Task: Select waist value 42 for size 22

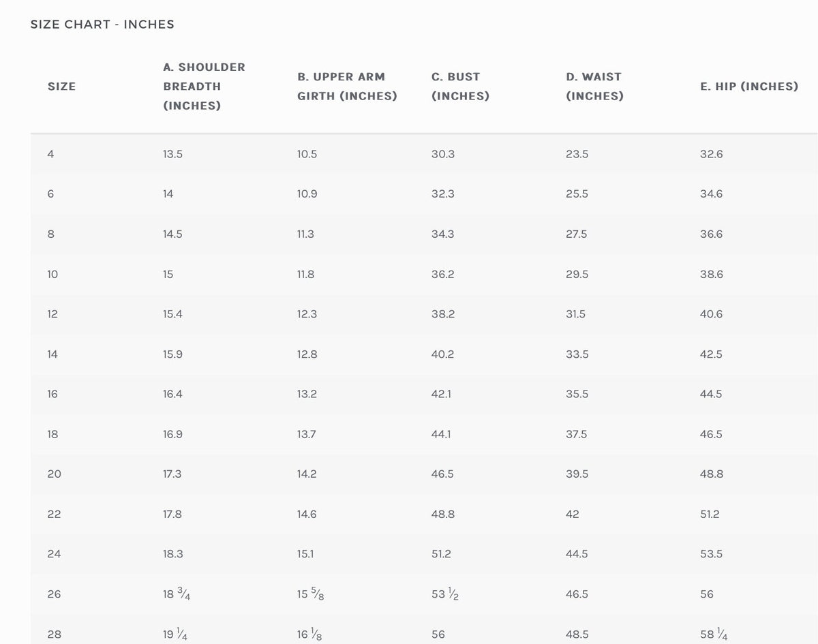Action: [573, 514]
